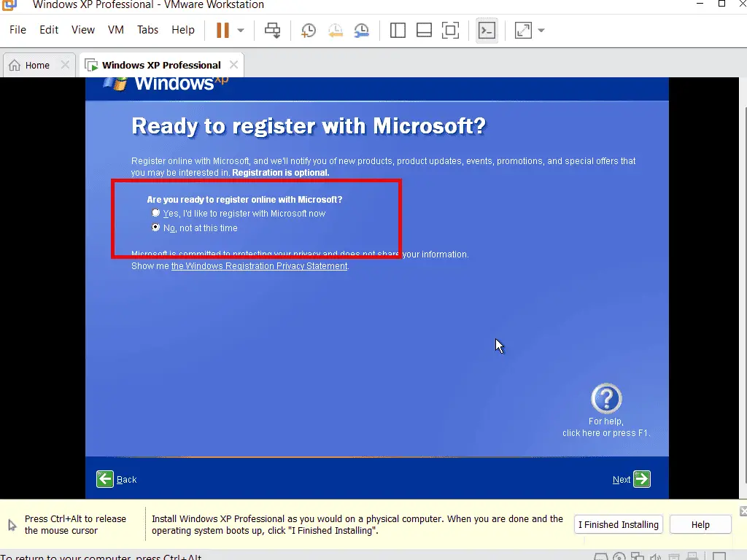
Task: Close the Home tab
Action: pos(65,65)
